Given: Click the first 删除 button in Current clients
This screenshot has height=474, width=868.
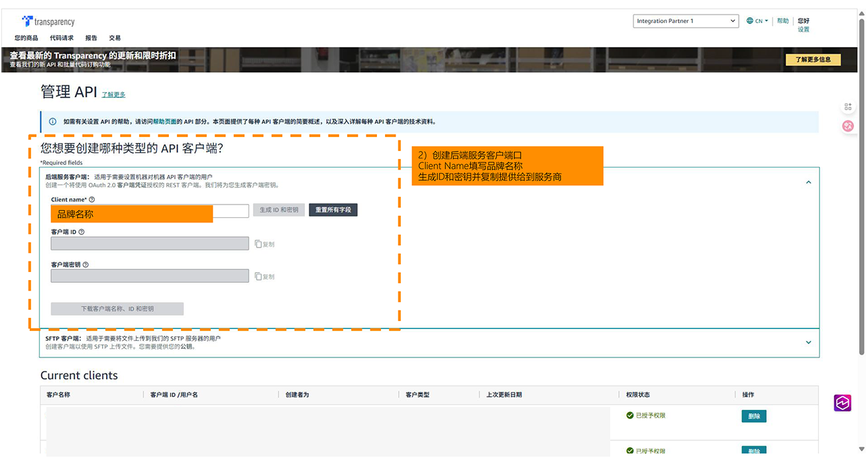Looking at the screenshot, I should [x=753, y=416].
